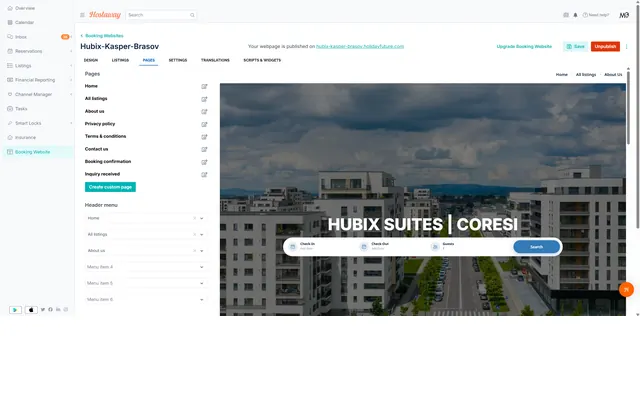Go back to Booking Websites
This screenshot has height=400, width=640.
102,36
